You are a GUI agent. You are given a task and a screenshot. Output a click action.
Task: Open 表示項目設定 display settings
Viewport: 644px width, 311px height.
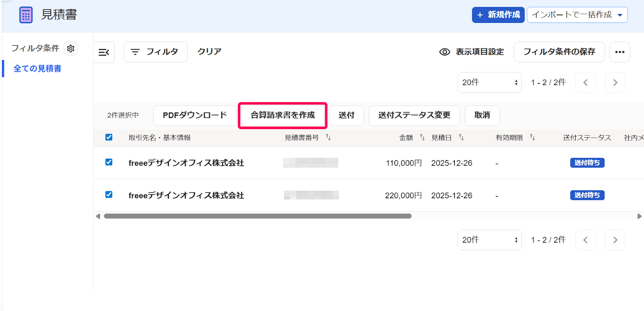click(472, 52)
